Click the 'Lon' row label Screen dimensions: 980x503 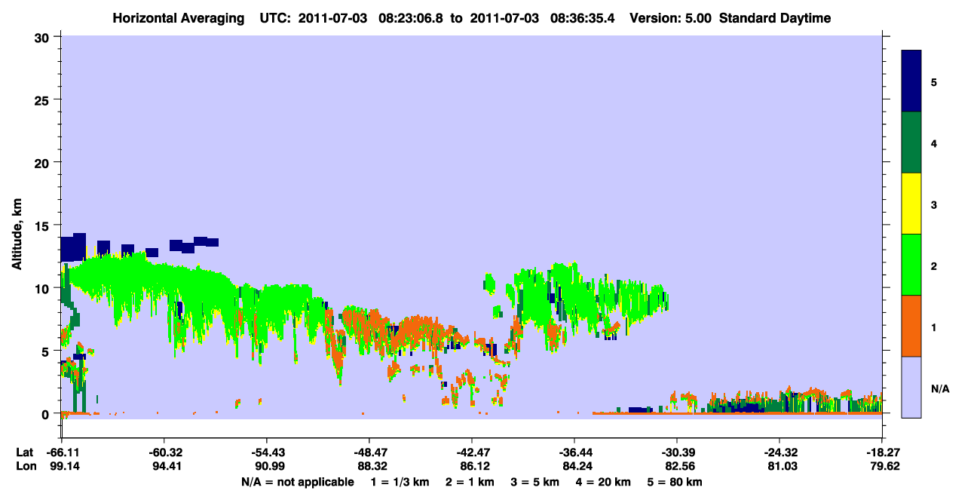[x=25, y=466]
